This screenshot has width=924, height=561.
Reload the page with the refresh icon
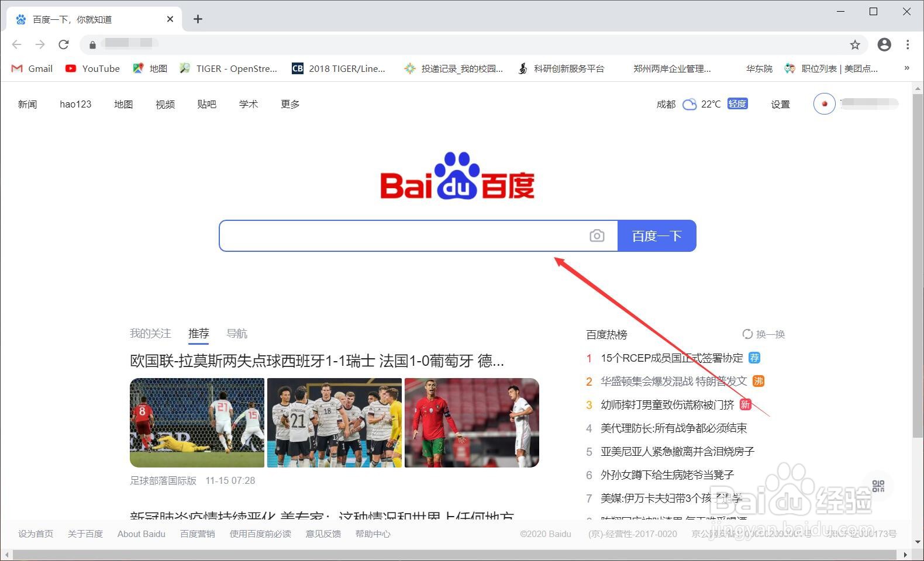64,44
